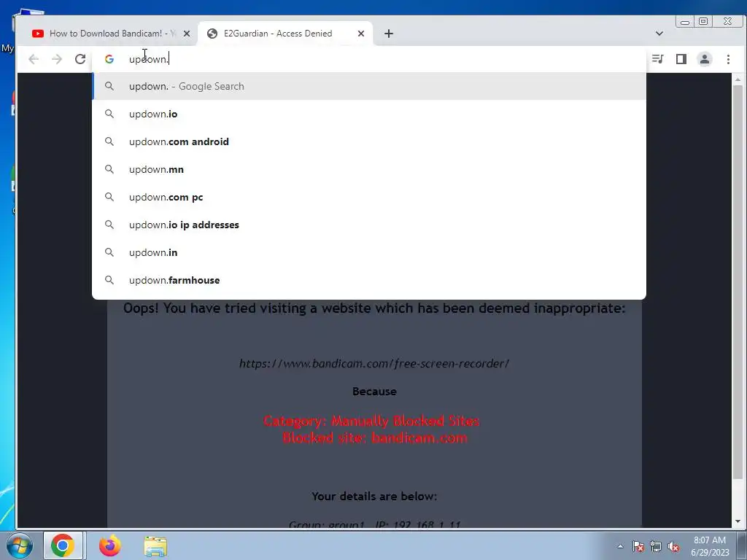Click 'Blocked site: bandicam.com' red text
747x560 pixels.
[374, 437]
